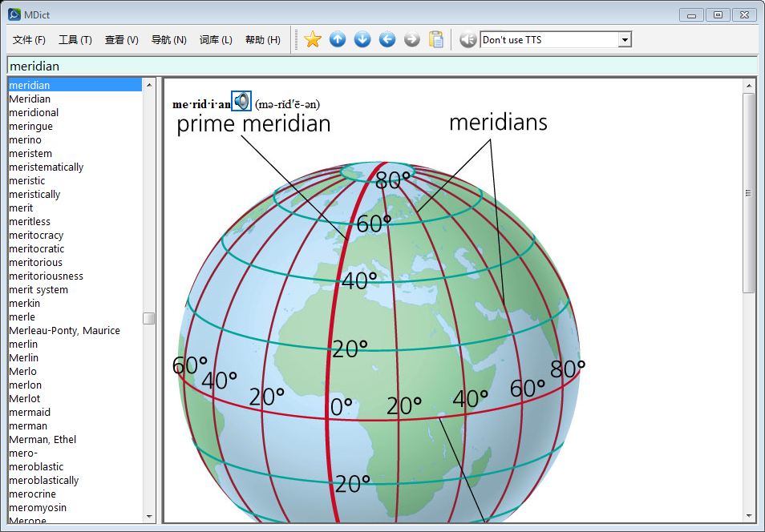765x532 pixels.
Task: Play pronunciation audio next to me·rid·i·an
Action: pyautogui.click(x=241, y=101)
